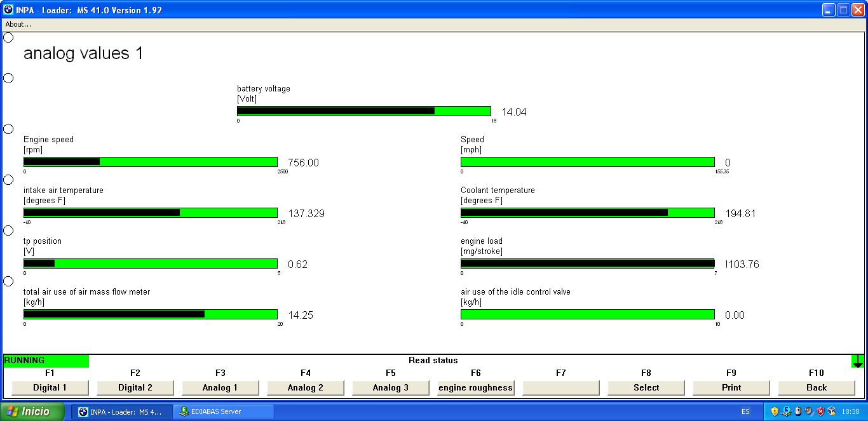
Task: Click the VirtualBox cube tray icon
Action: tap(832, 411)
